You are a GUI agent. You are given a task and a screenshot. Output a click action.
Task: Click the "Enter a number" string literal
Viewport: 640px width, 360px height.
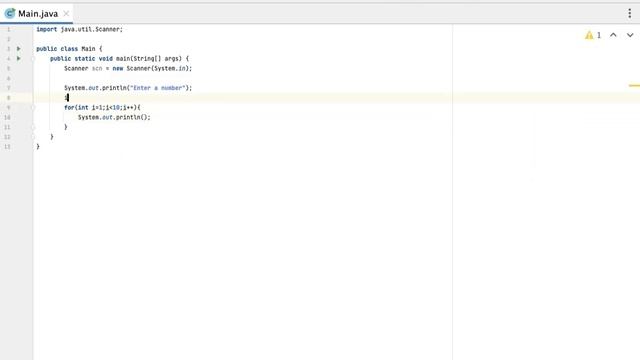tap(158, 88)
